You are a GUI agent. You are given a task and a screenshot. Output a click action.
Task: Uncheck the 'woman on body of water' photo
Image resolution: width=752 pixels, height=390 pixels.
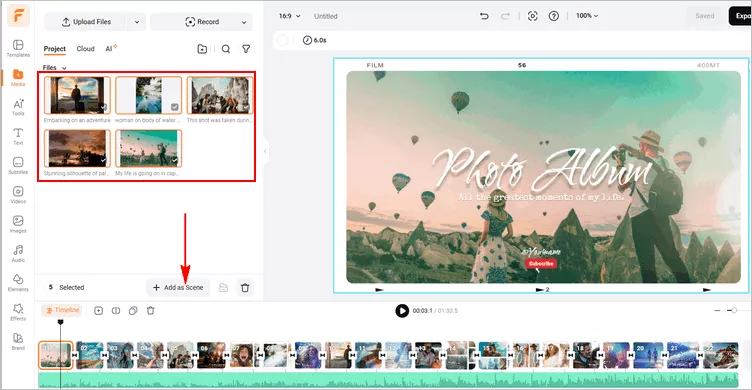point(175,107)
